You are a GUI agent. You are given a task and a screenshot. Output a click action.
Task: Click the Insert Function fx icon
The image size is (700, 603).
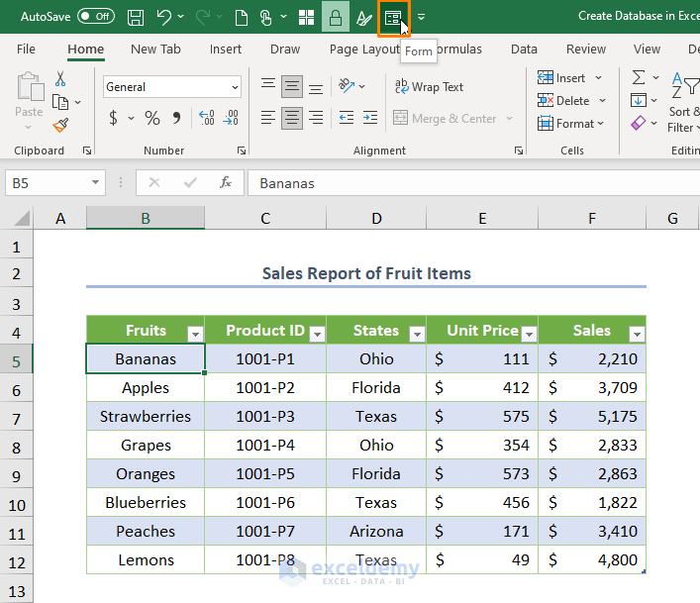[226, 183]
